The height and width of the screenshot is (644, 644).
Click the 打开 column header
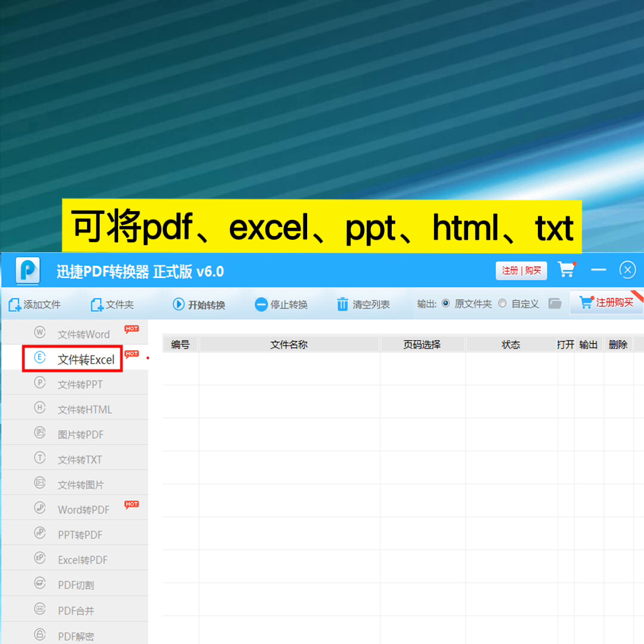(565, 344)
